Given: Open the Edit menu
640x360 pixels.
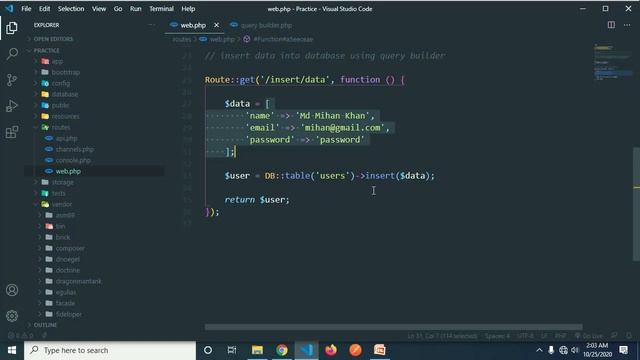Looking at the screenshot, I should pos(44,9).
